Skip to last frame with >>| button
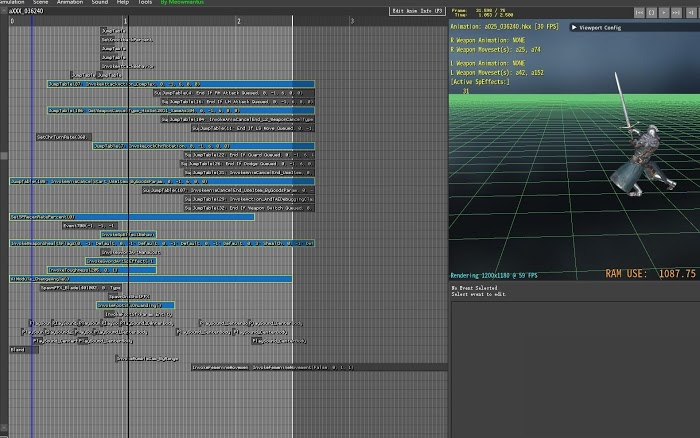 (677, 13)
